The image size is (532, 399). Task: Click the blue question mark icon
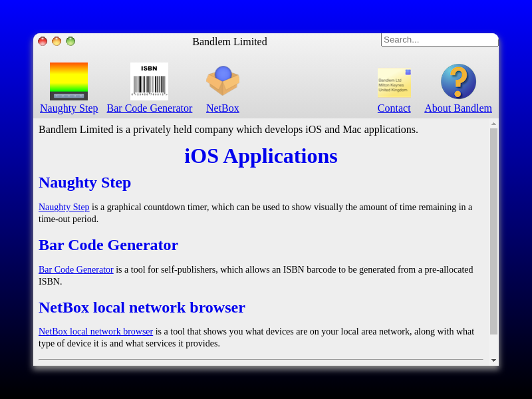tap(458, 81)
